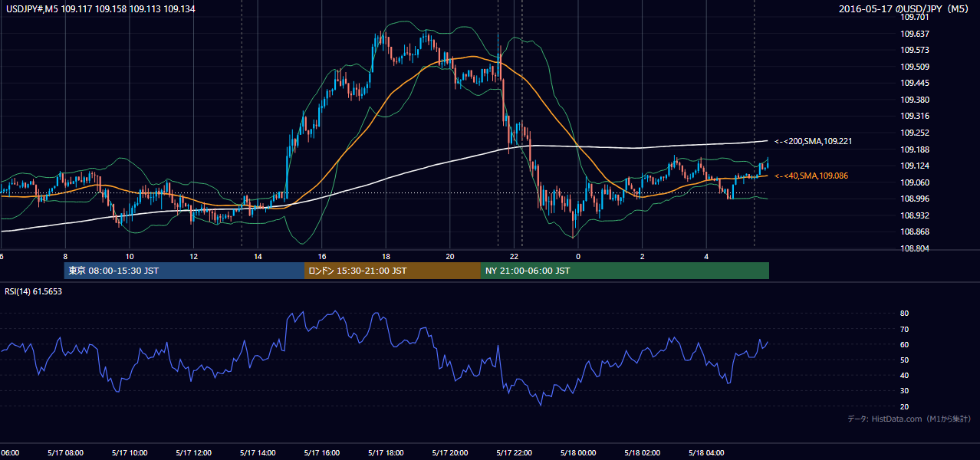Screen dimensions: 980x460
Task: Click the 5/17 16:00 time axis label
Action: click(x=321, y=453)
